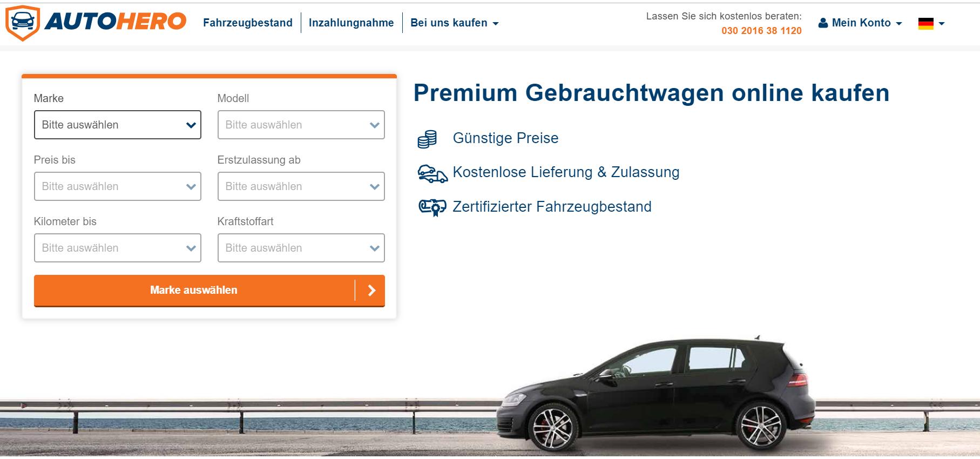
Task: Click the arrow icon on orange search button
Action: click(371, 291)
